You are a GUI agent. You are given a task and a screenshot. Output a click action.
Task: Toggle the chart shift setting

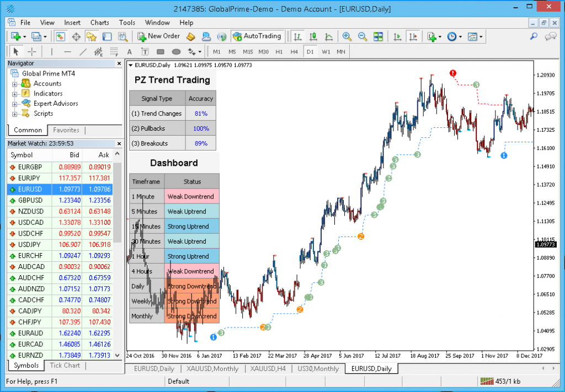[413, 36]
